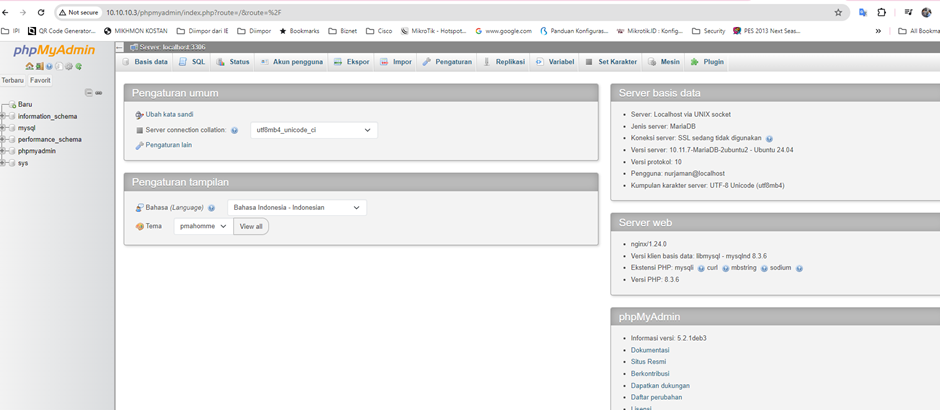The width and height of the screenshot is (940, 410).
Task: Bookmark this page with the star icon
Action: tap(838, 12)
